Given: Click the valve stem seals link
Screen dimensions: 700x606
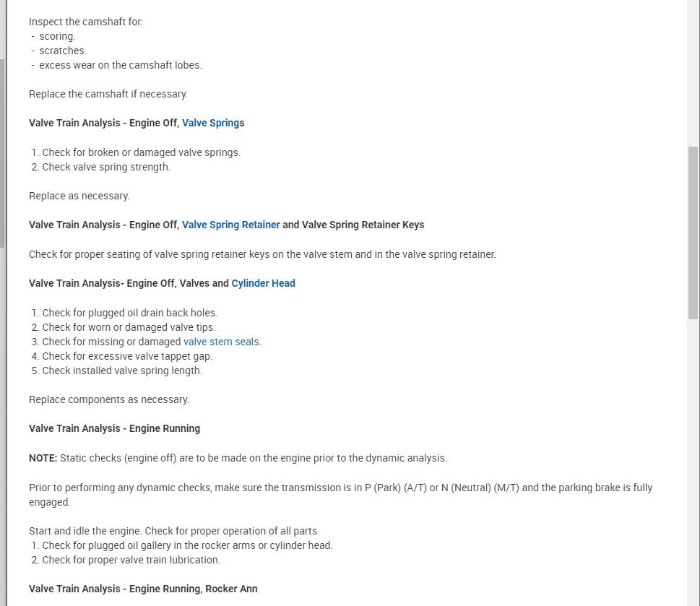Looking at the screenshot, I should (x=220, y=342).
